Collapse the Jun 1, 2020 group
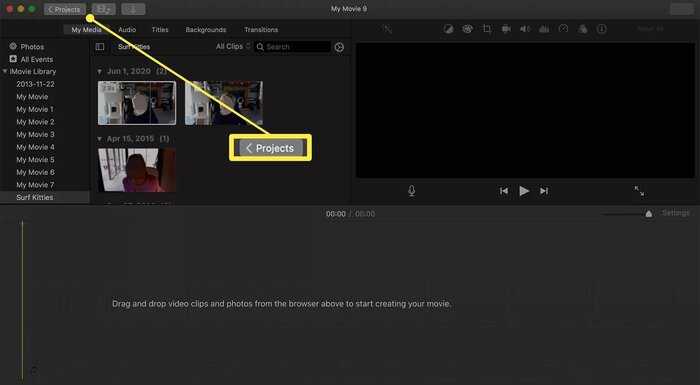The height and width of the screenshot is (385, 700). (x=100, y=71)
